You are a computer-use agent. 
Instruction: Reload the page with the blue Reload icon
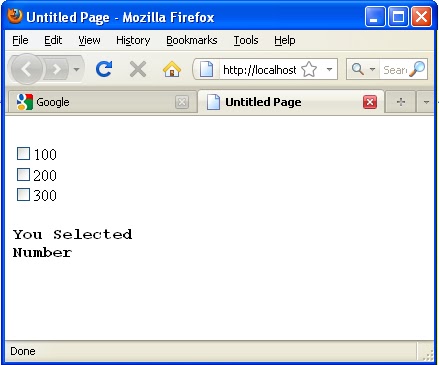pyautogui.click(x=104, y=69)
